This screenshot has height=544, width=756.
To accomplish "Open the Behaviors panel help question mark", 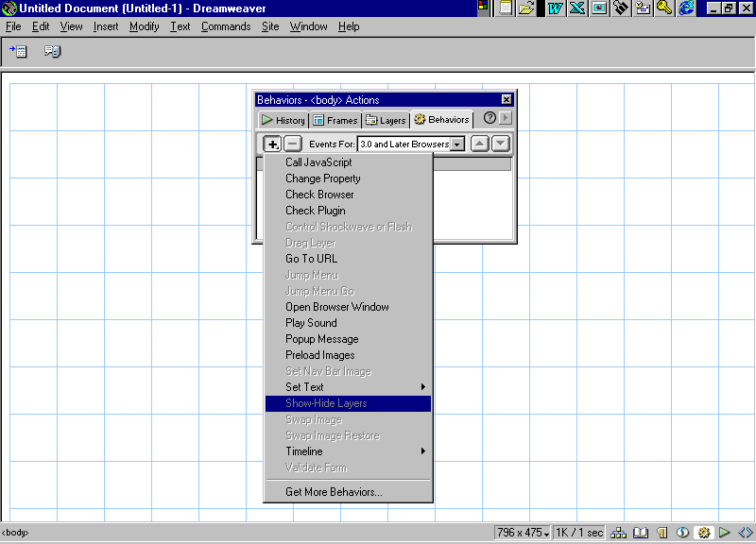I will [x=490, y=118].
